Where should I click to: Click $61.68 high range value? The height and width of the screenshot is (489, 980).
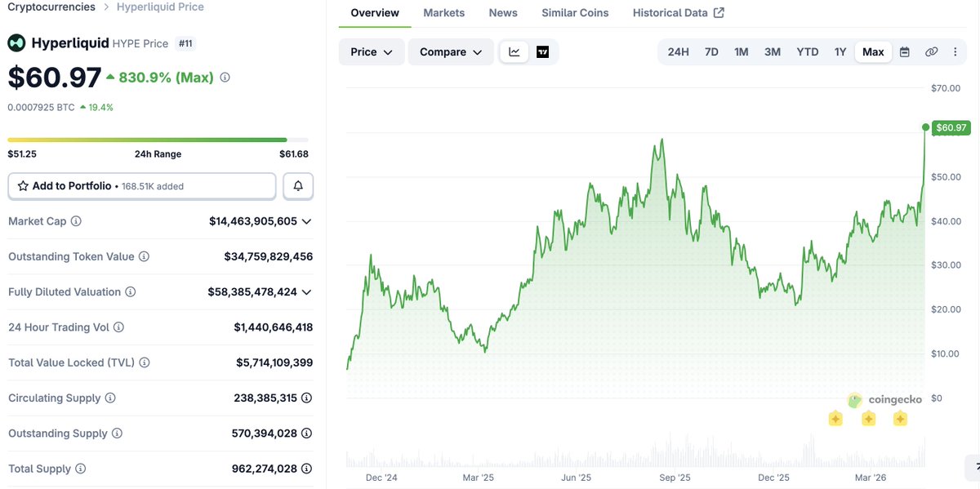pyautogui.click(x=294, y=154)
